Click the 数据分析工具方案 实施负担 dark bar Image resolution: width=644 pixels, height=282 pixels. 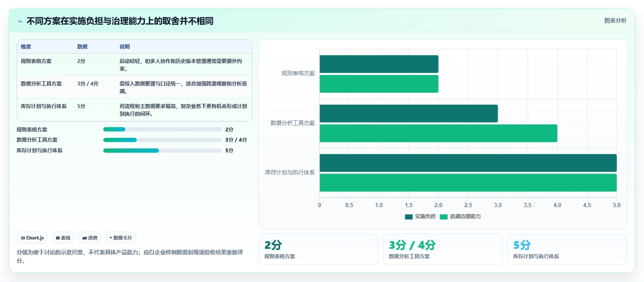409,114
